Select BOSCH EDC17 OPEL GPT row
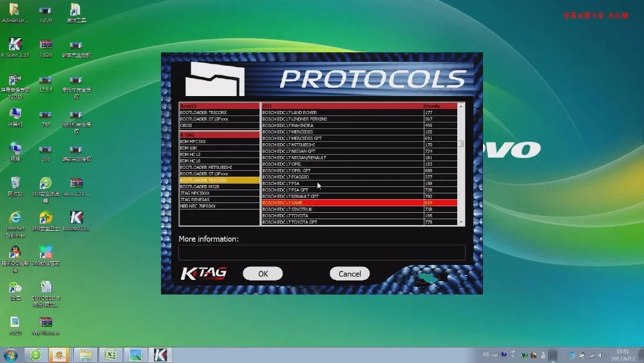 pos(359,170)
